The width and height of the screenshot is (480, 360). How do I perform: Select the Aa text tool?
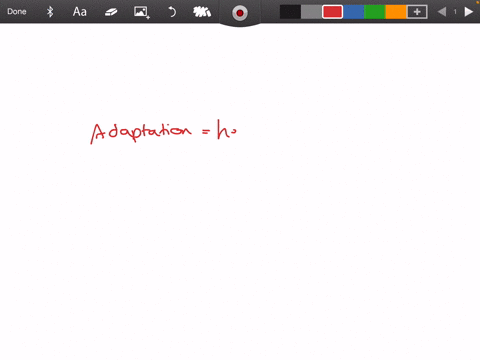(80, 12)
